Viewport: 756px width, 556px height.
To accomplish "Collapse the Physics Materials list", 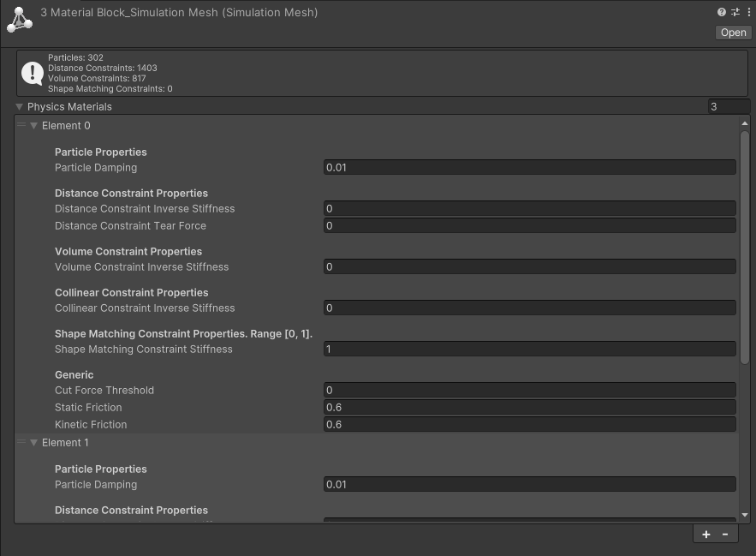I will point(19,106).
